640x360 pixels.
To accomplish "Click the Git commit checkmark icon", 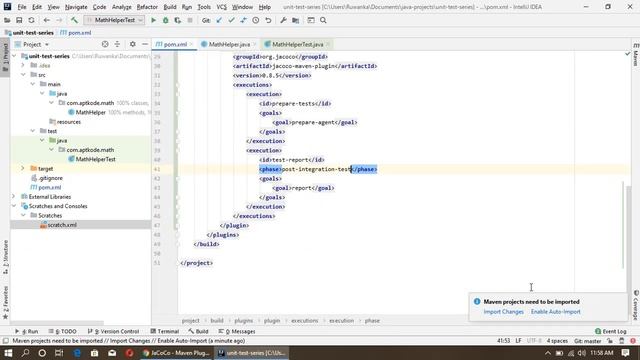I will 231,20.
